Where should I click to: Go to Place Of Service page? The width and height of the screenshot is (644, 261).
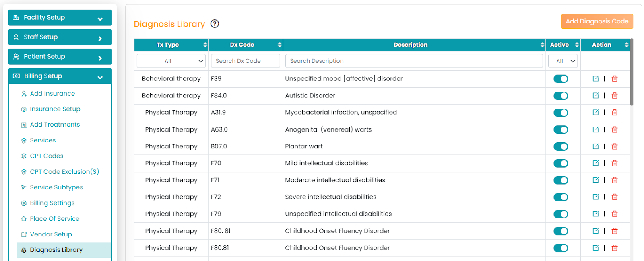click(x=54, y=219)
